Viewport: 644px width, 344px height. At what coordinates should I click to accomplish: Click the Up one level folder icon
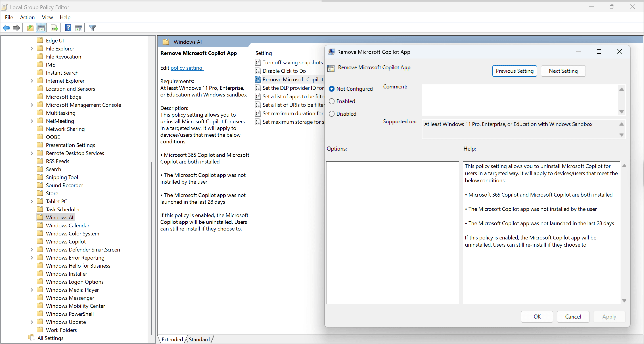30,28
